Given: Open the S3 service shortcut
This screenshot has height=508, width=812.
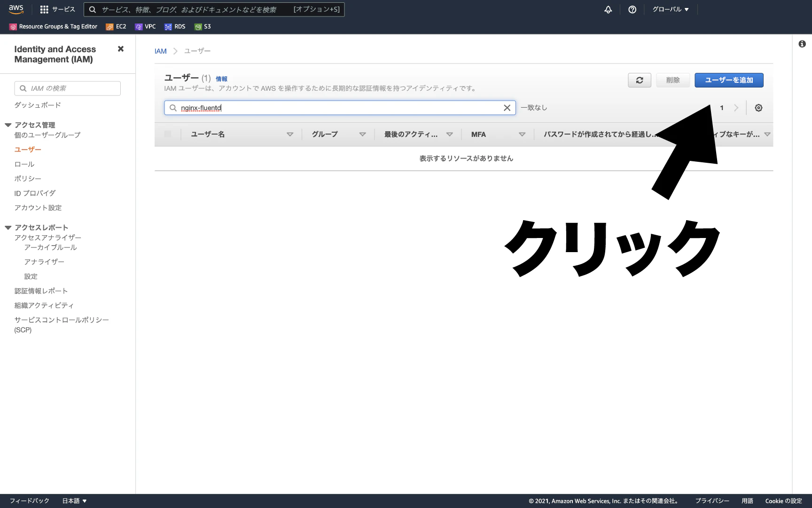Looking at the screenshot, I should tap(203, 27).
